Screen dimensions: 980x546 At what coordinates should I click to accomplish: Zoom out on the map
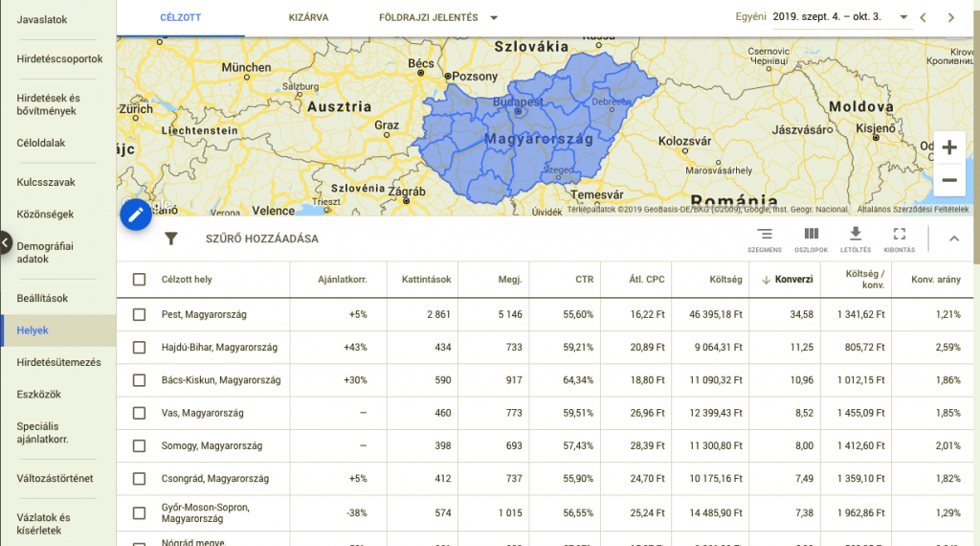(949, 180)
